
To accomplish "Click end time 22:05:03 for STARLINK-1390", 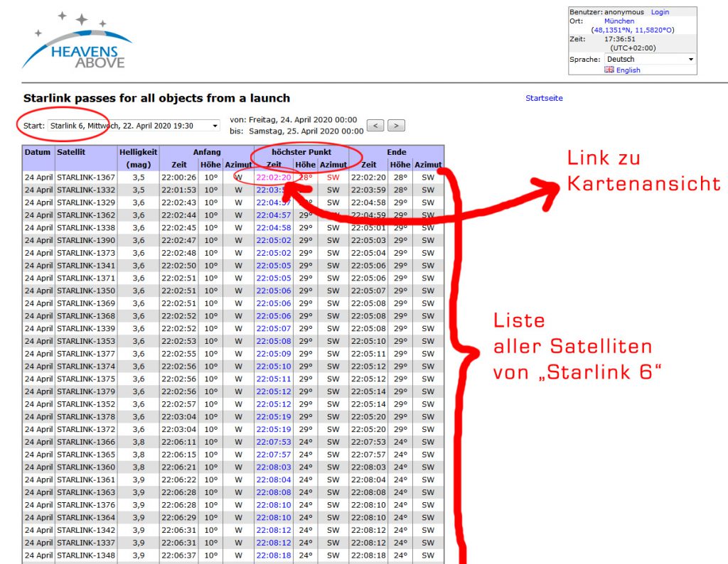I will [x=368, y=240].
